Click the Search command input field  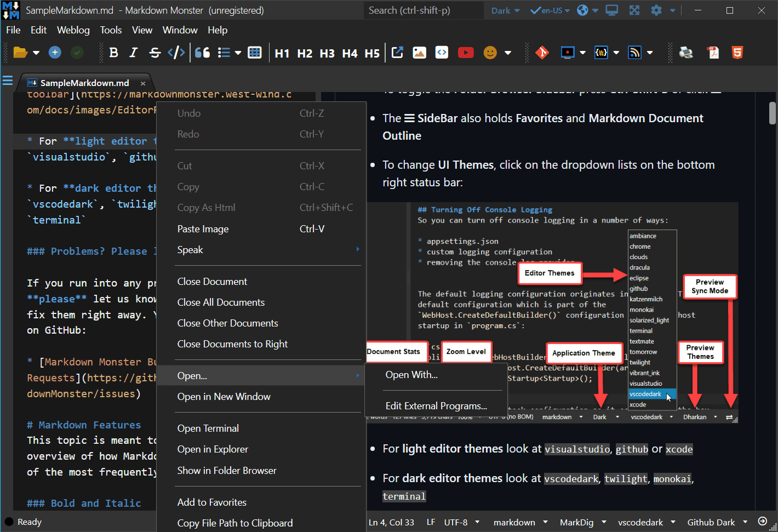423,10
